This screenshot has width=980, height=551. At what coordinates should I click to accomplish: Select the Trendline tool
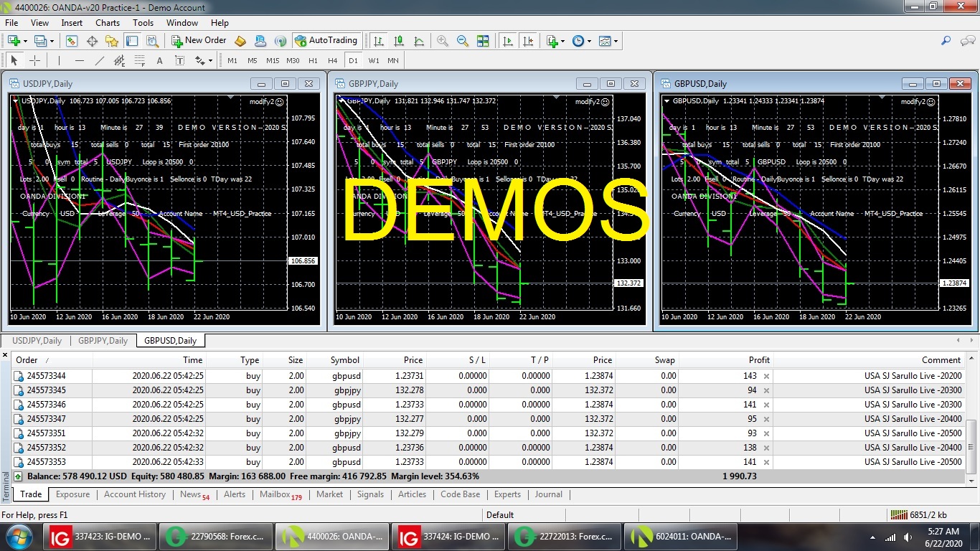click(99, 61)
